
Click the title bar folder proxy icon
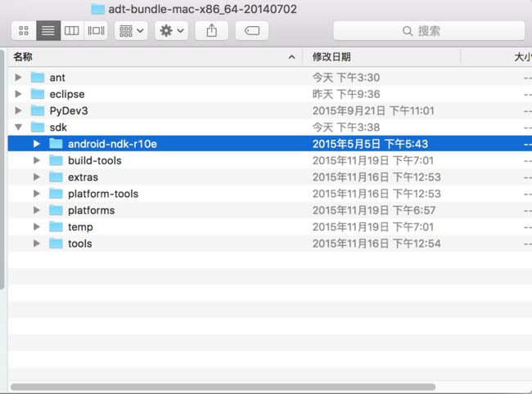pyautogui.click(x=98, y=9)
